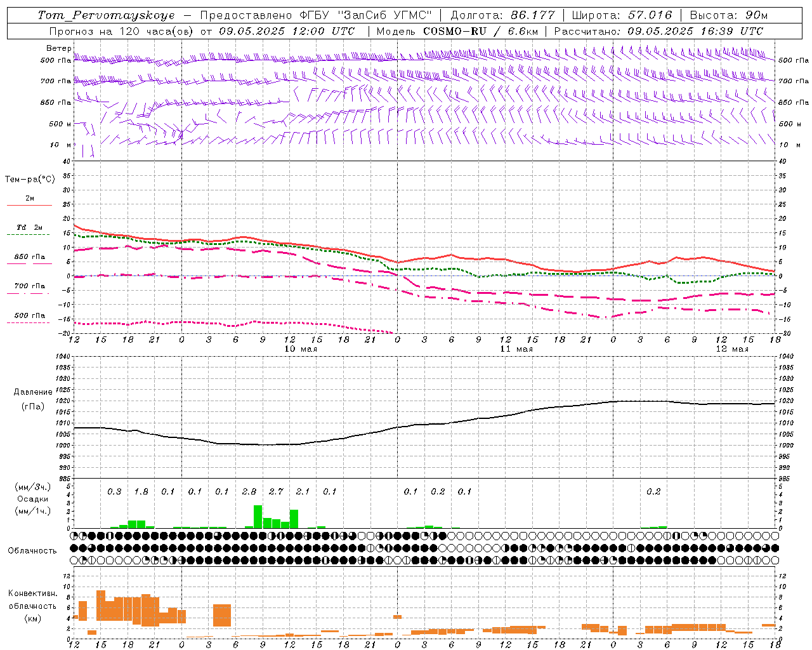Click the 10 мая date label
The height and width of the screenshot is (650, 812).
coord(301,348)
